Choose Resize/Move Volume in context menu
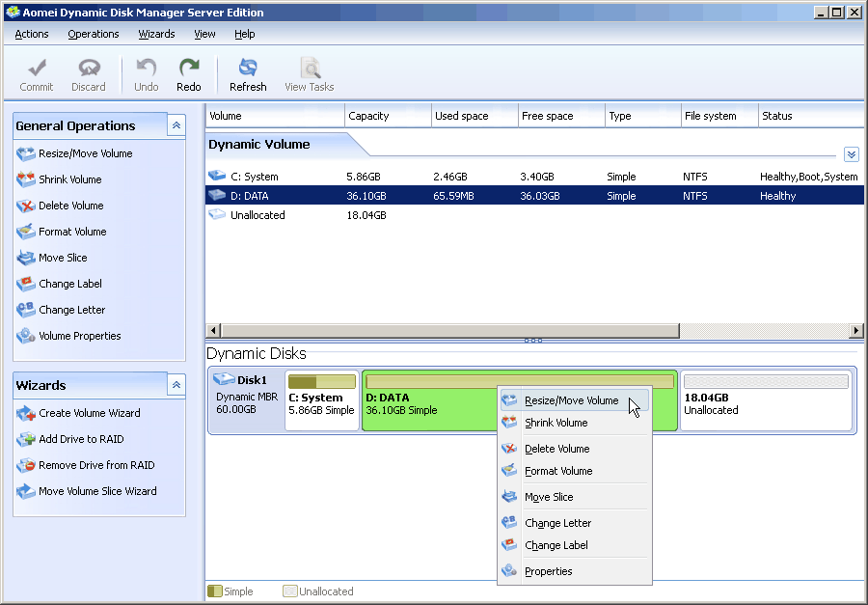868x605 pixels. [571, 400]
